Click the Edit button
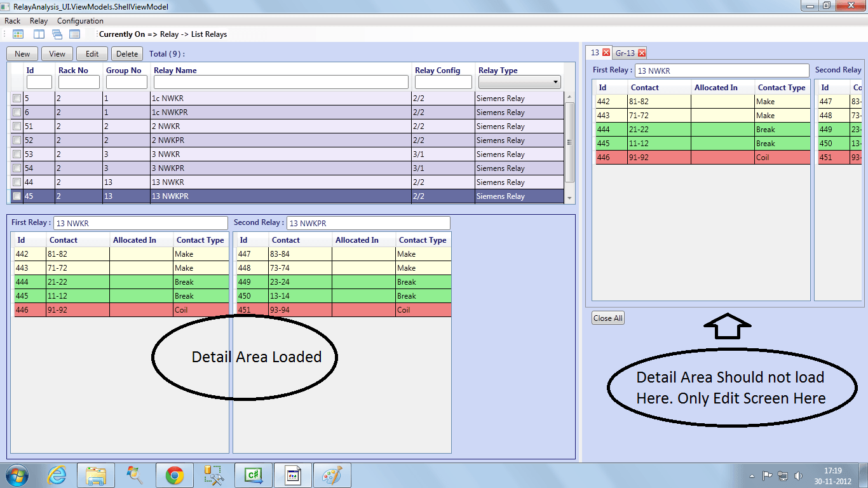 tap(92, 54)
